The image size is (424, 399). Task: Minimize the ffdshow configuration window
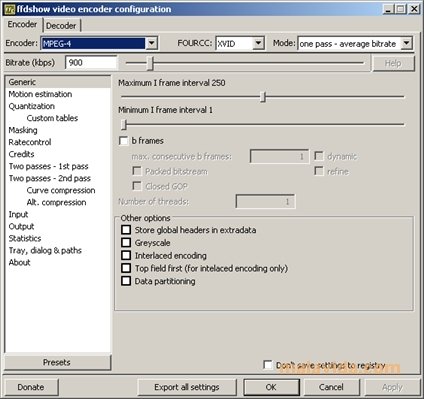click(x=388, y=9)
